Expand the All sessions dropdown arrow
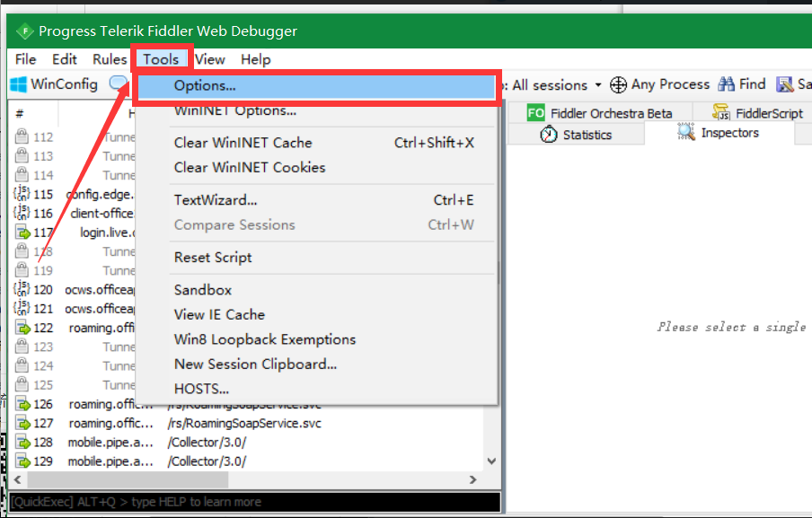The height and width of the screenshot is (518, 812). [x=598, y=85]
